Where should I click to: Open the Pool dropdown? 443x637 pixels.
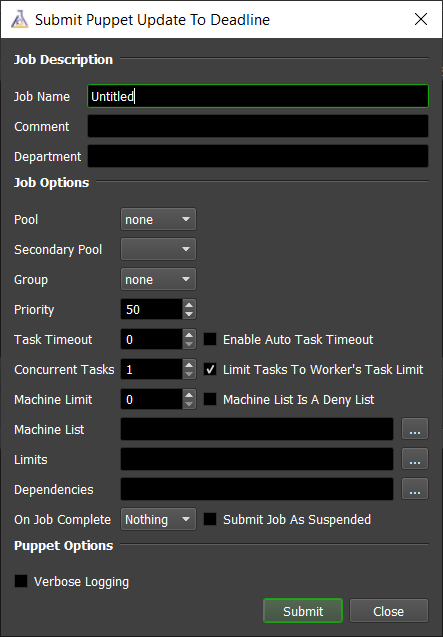click(x=158, y=219)
